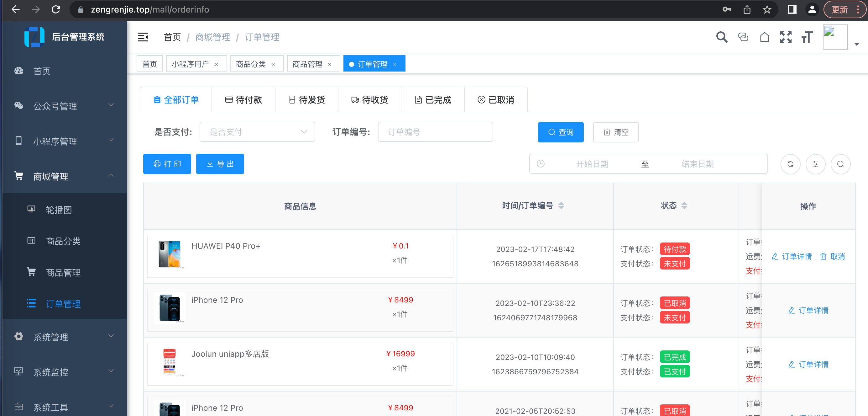Collapse the sidebar with the hamburger icon

coord(143,37)
